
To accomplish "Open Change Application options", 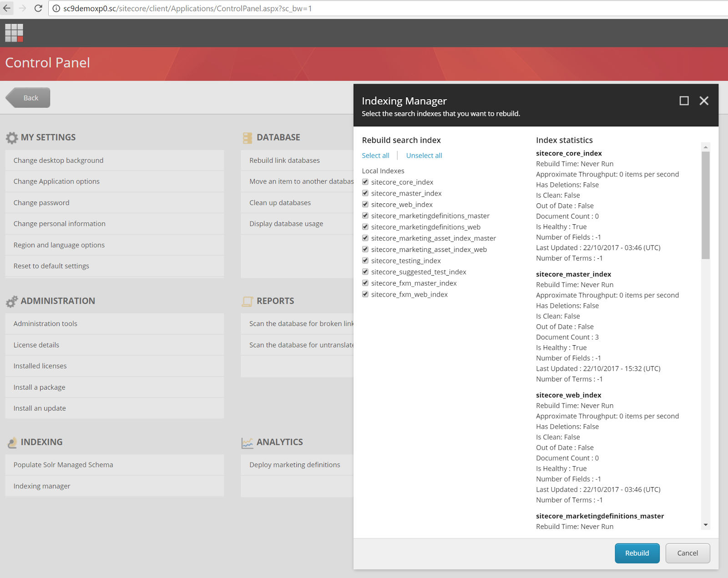I will 115,181.
